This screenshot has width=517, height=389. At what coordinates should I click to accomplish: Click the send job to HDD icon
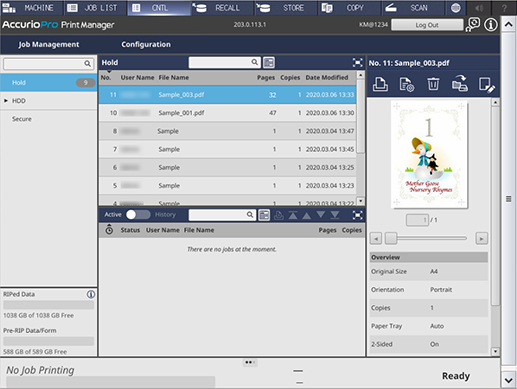pyautogui.click(x=460, y=84)
